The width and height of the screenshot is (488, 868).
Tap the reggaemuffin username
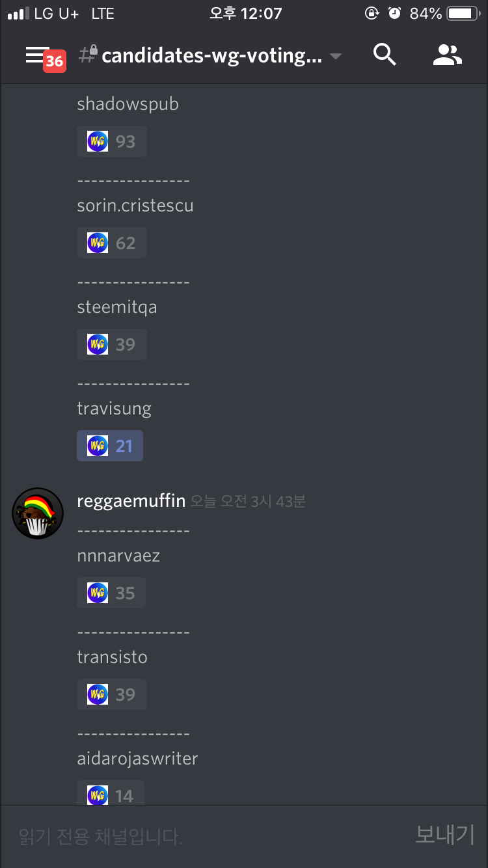coord(131,500)
